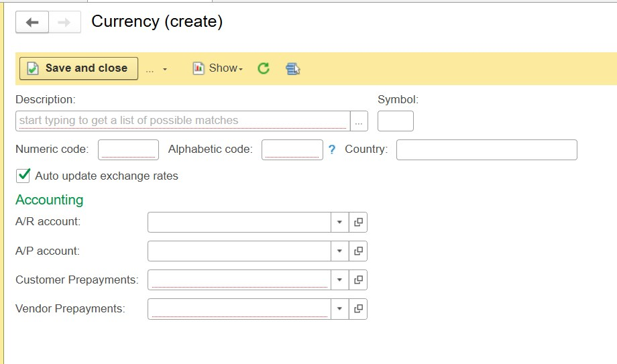The image size is (617, 364).
Task: Click the Description field ellipsis select button
Action: [x=359, y=121]
